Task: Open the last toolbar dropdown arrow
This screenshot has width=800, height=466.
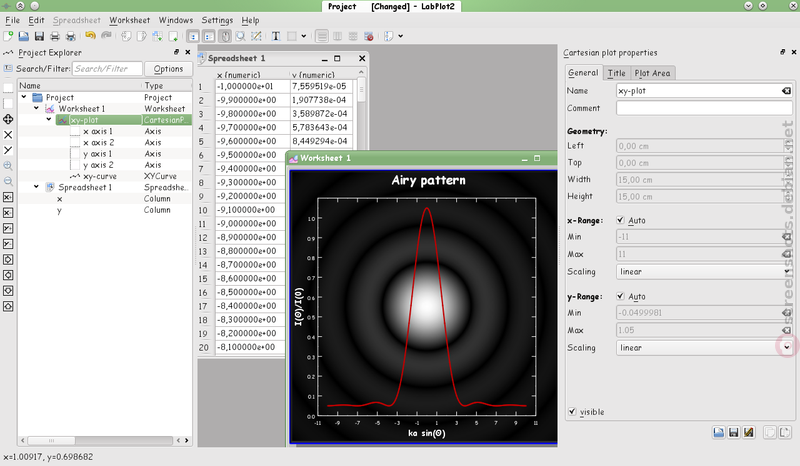Action: point(401,36)
